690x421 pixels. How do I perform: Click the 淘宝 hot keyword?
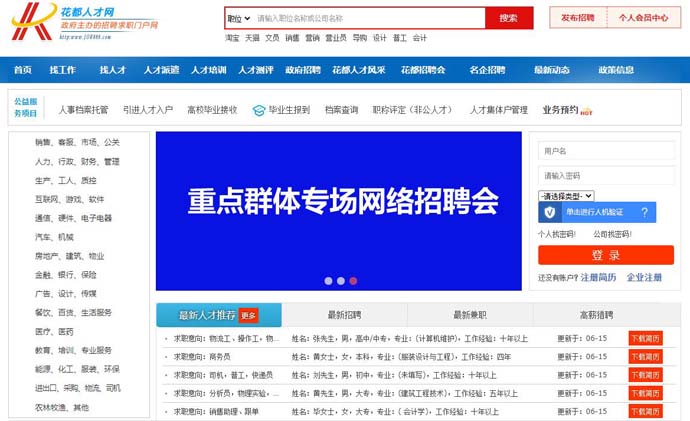232,38
